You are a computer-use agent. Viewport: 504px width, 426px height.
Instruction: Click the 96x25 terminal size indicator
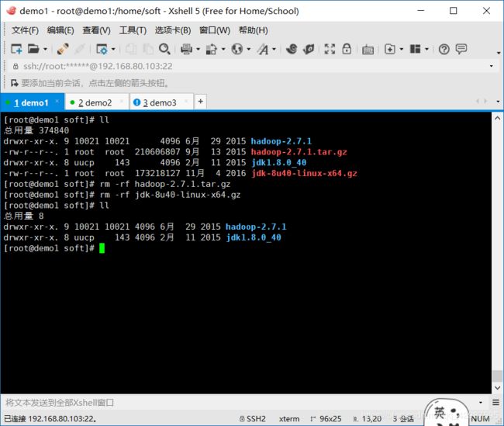(x=326, y=419)
